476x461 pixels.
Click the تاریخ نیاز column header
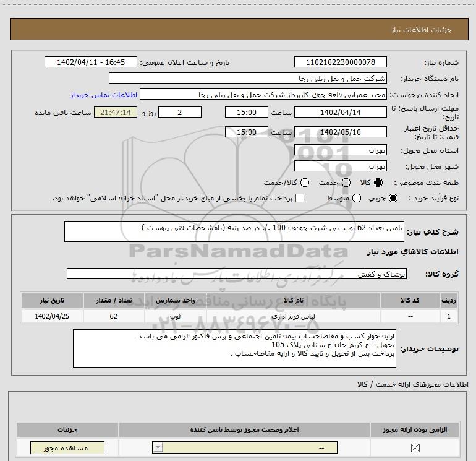[52, 300]
